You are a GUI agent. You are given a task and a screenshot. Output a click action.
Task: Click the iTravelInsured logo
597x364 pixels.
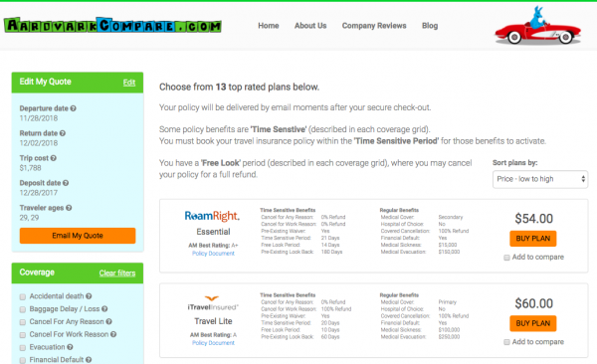point(213,303)
